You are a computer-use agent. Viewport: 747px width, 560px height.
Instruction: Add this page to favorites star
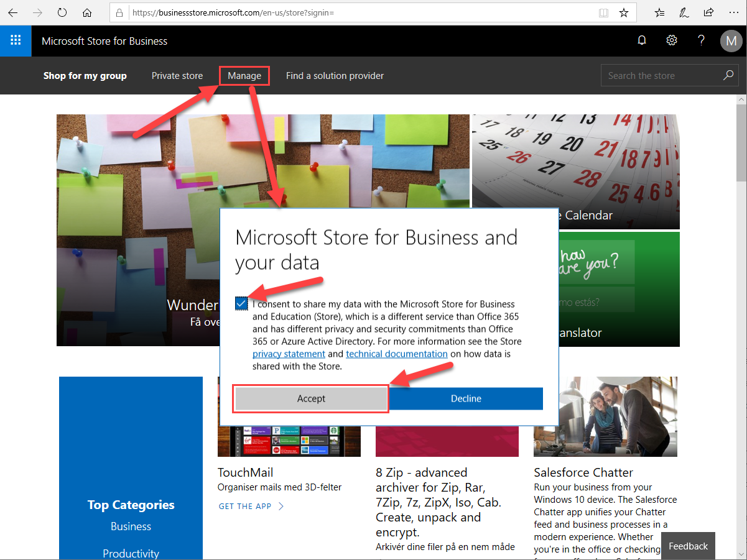(623, 12)
